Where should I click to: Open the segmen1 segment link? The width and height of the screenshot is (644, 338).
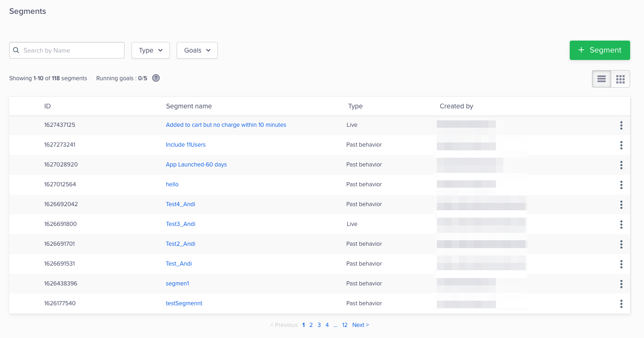[x=178, y=284]
